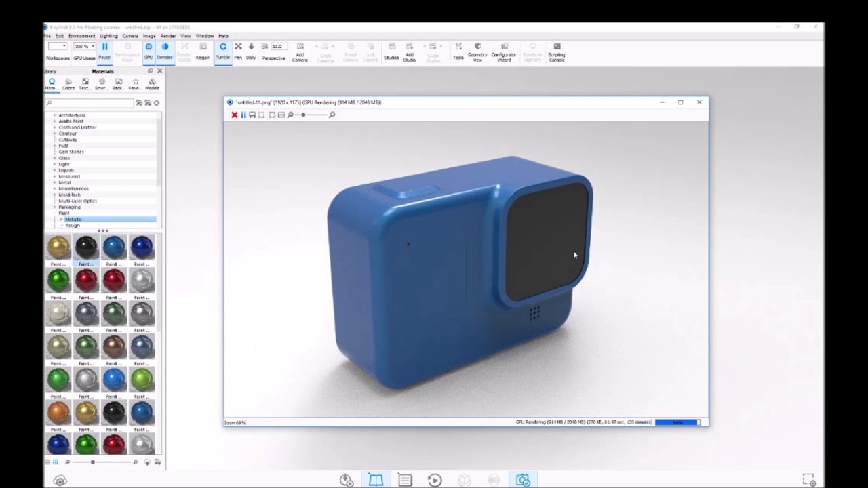Select the Gem Stones tree item
The width and height of the screenshot is (868, 488).
point(71,152)
